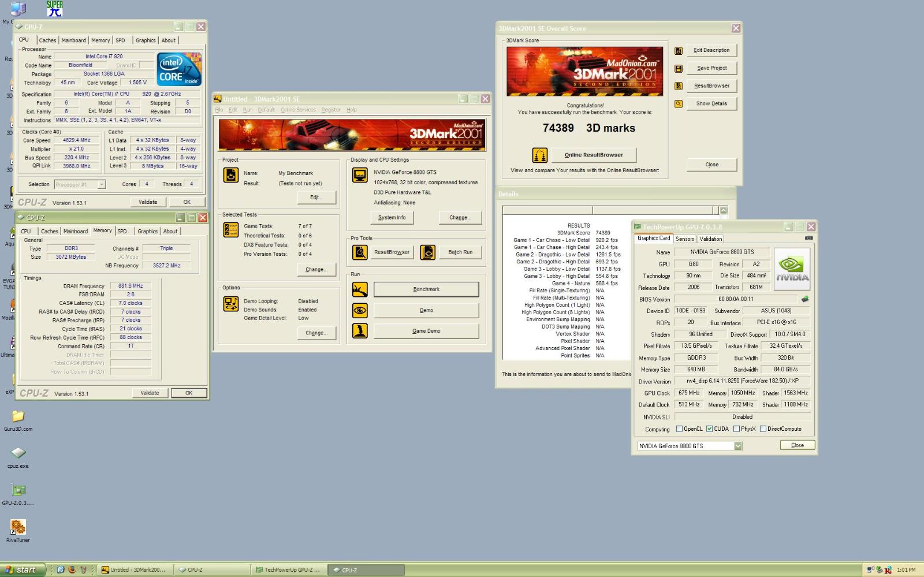Open the Validation tab in GPU-Z
This screenshot has height=577, width=924.
[711, 239]
